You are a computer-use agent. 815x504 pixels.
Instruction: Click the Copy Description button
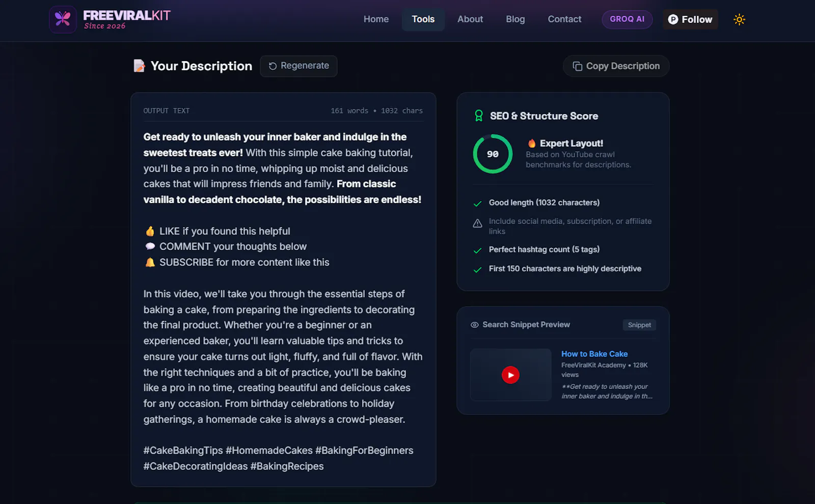click(616, 66)
